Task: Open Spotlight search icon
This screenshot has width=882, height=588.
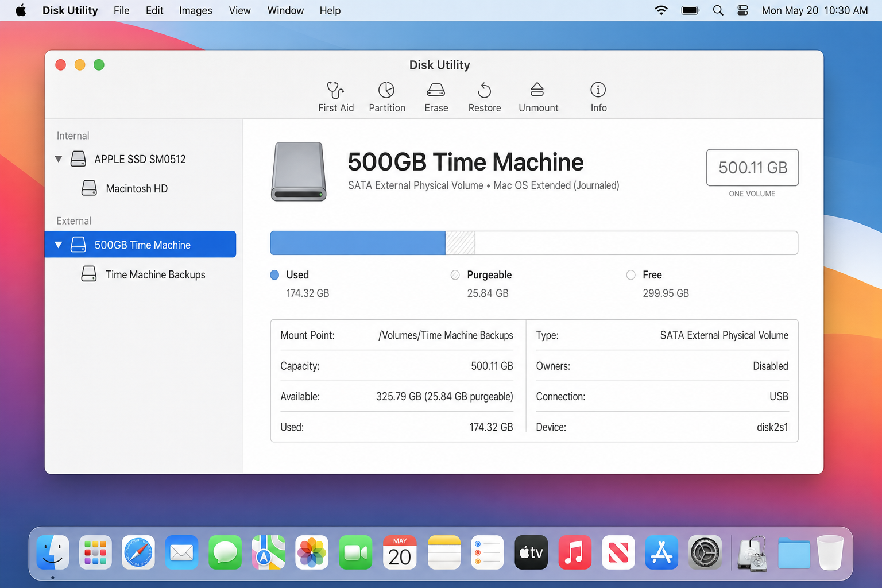Action: coord(718,10)
